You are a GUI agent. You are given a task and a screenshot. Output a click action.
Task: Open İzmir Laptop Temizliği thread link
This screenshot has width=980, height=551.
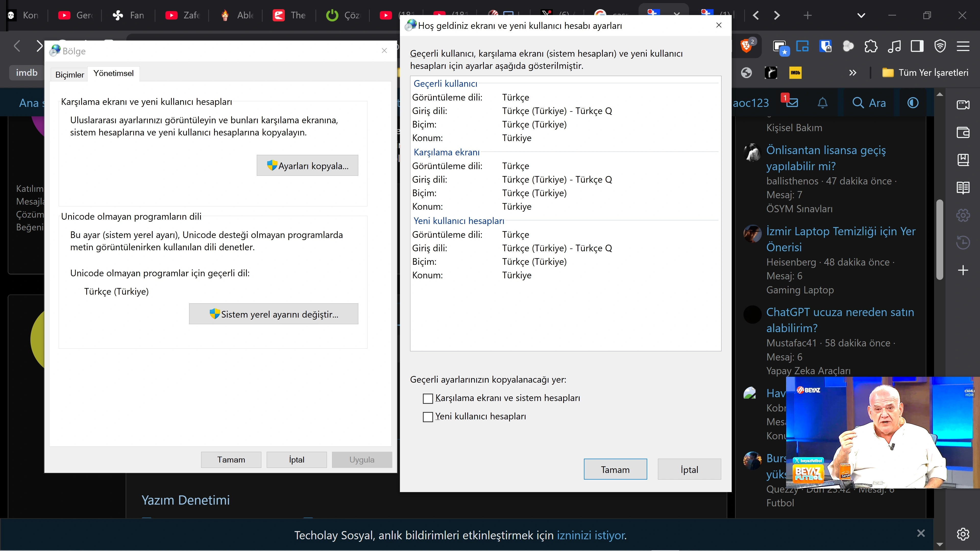(841, 239)
